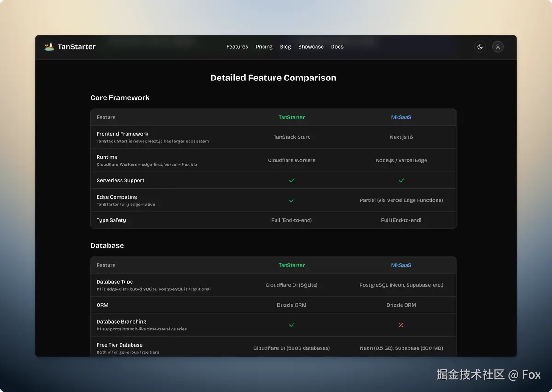
Task: Go to the Pricing page
Action: pos(264,47)
